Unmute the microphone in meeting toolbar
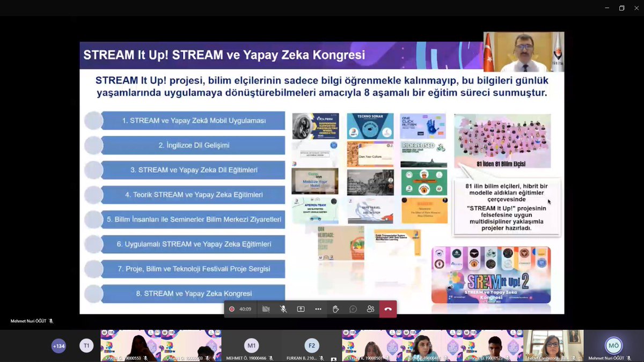 pos(283,309)
